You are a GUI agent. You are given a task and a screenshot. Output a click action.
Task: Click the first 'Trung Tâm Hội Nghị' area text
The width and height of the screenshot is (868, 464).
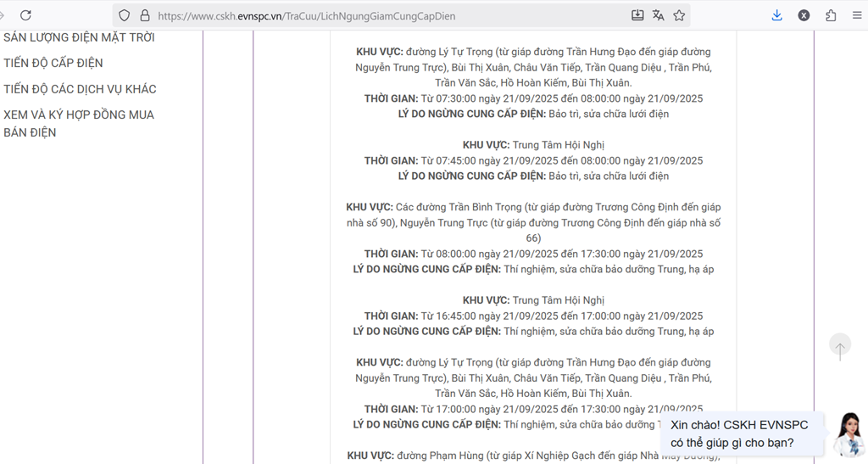[558, 145]
